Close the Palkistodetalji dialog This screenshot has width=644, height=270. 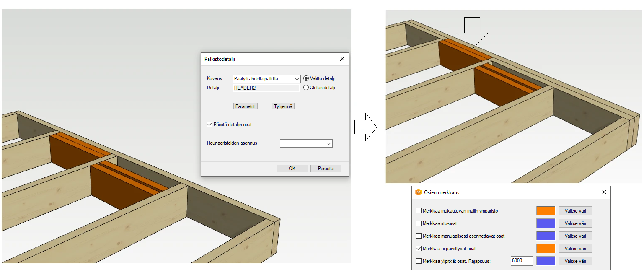(342, 59)
